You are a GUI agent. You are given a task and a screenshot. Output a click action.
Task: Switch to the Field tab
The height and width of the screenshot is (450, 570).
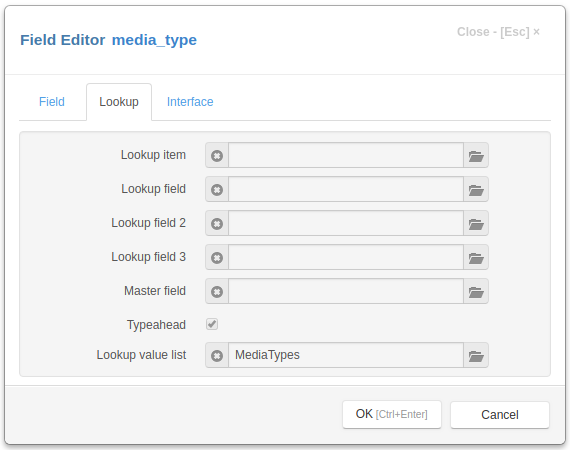[52, 102]
